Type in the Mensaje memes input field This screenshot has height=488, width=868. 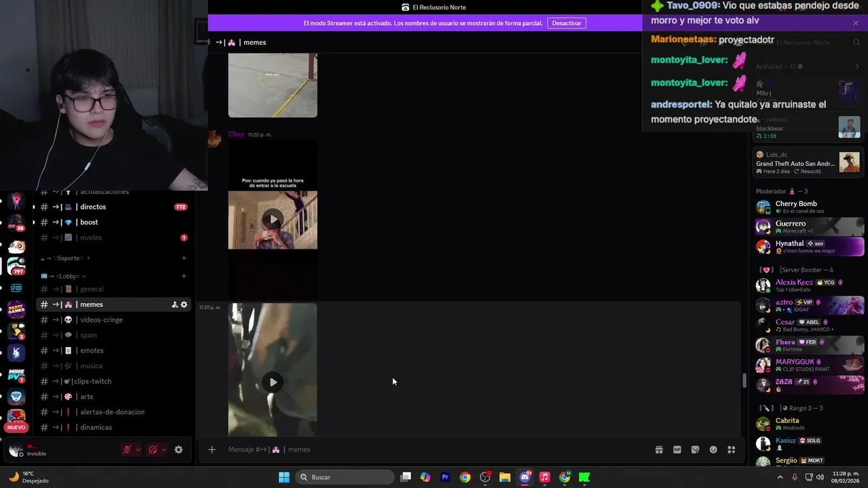(434, 449)
